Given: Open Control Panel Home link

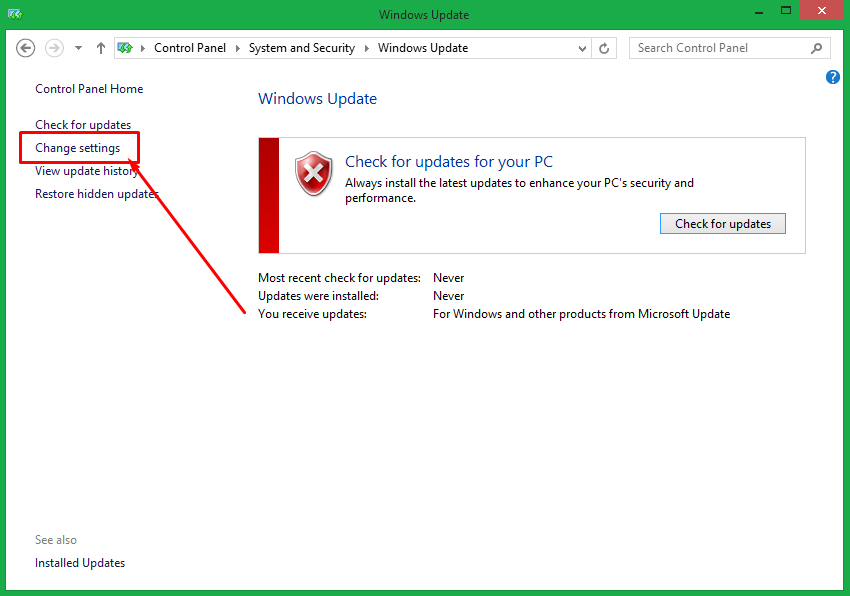Looking at the screenshot, I should 89,89.
